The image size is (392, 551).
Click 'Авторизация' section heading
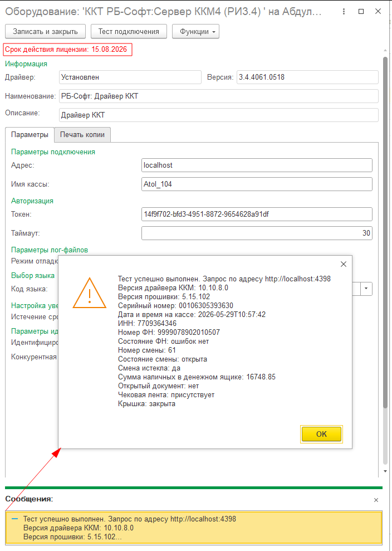pos(32,201)
